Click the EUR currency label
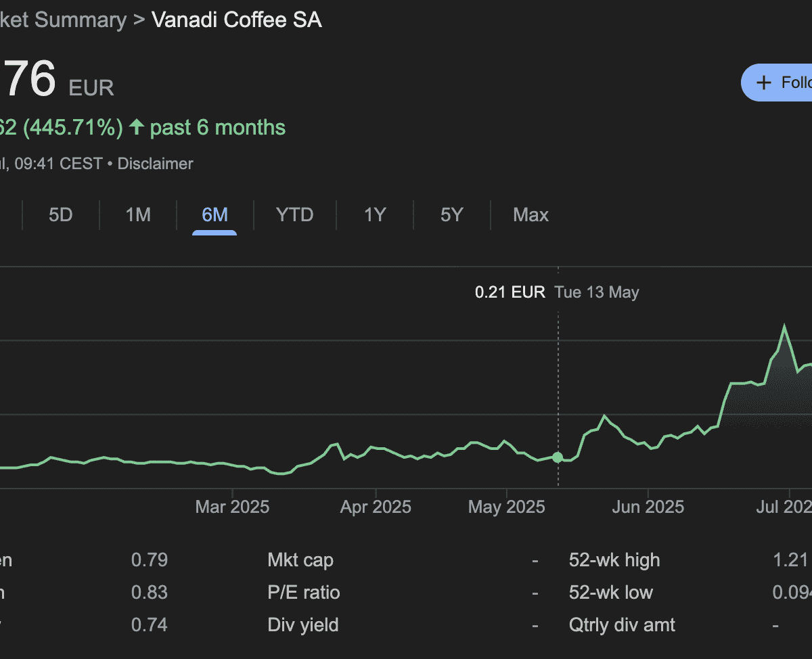 point(91,88)
